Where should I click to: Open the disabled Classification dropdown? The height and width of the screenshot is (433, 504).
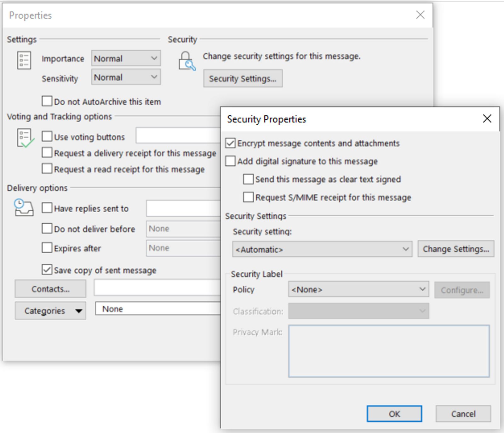point(358,311)
